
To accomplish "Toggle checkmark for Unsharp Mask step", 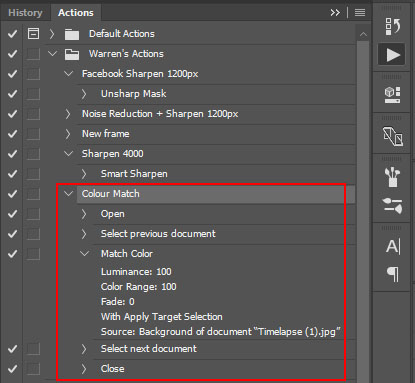I will (x=12, y=94).
